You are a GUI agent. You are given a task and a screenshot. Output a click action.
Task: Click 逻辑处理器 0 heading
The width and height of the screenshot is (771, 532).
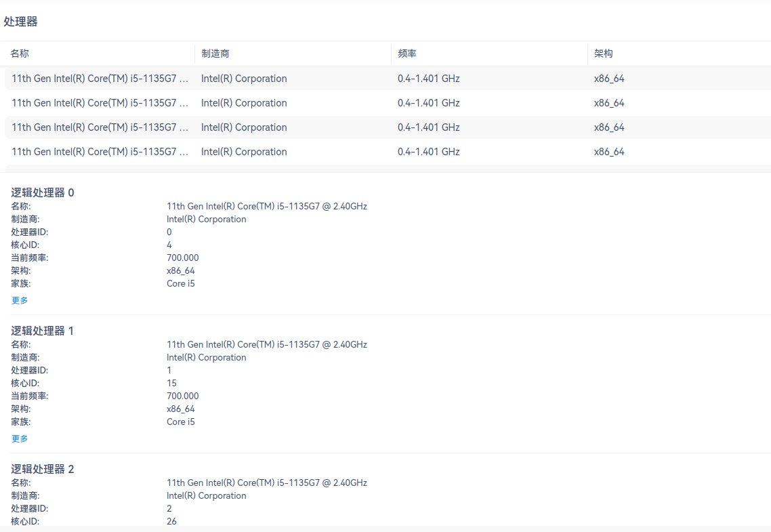click(43, 192)
